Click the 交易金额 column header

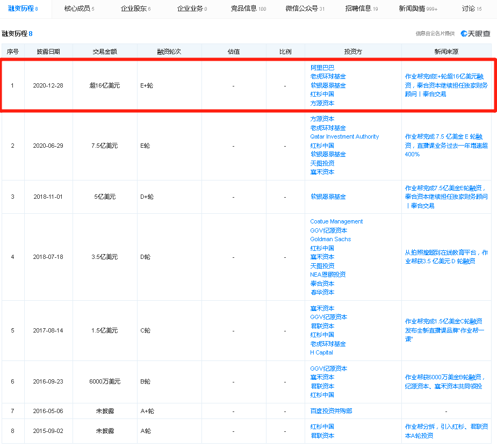105,52
